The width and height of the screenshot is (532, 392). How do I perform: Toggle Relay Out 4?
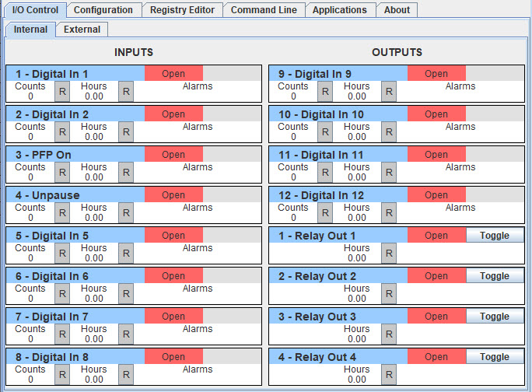pos(495,356)
